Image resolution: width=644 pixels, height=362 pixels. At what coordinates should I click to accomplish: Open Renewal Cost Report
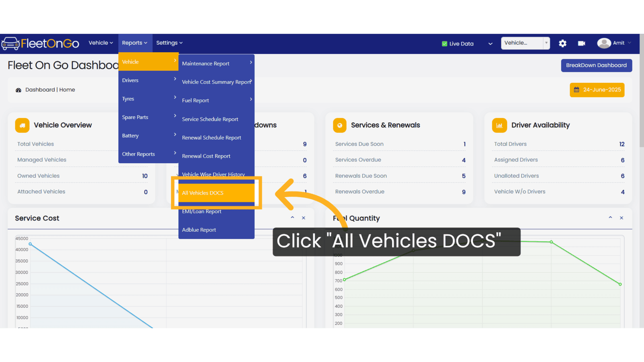[x=217, y=156]
